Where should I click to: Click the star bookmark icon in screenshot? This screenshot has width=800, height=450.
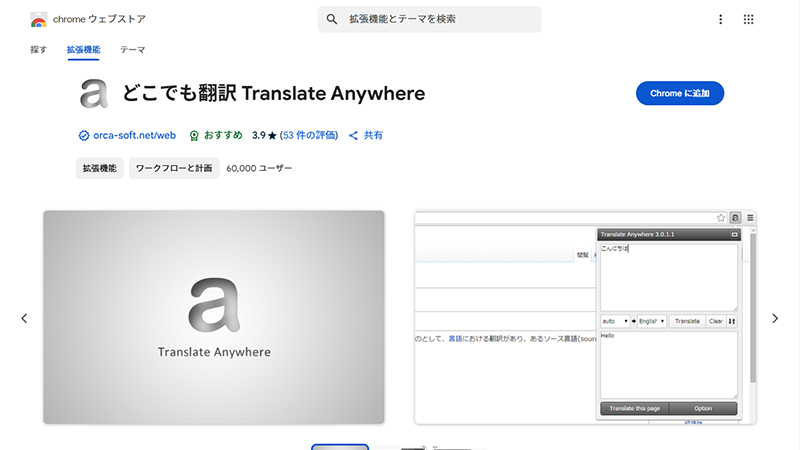point(721,218)
